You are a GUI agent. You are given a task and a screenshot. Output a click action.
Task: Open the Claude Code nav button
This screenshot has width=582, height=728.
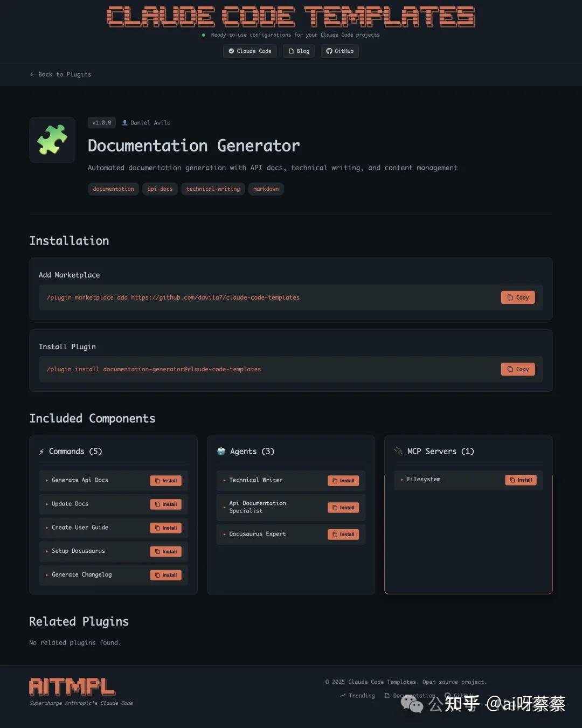[x=250, y=51]
